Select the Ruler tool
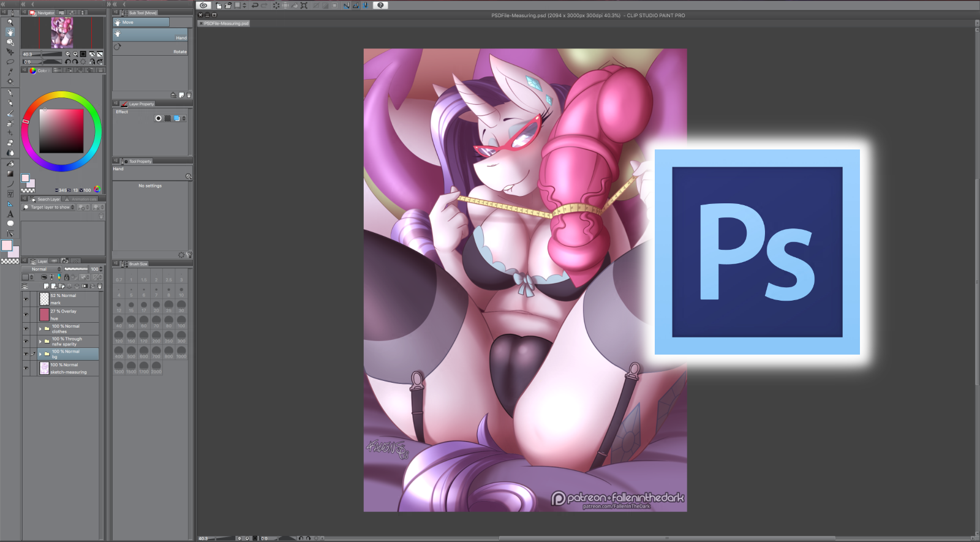Image resolution: width=980 pixels, height=542 pixels. pos(10,204)
